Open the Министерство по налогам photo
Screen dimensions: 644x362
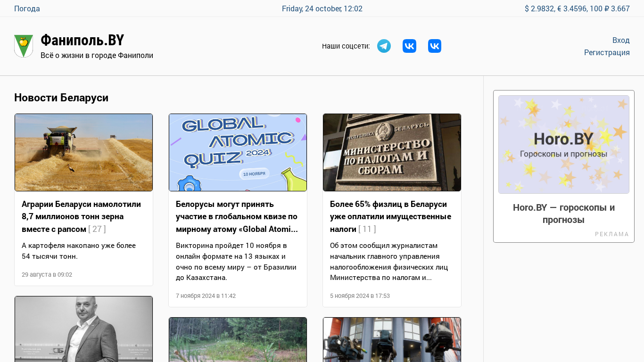[x=392, y=152]
